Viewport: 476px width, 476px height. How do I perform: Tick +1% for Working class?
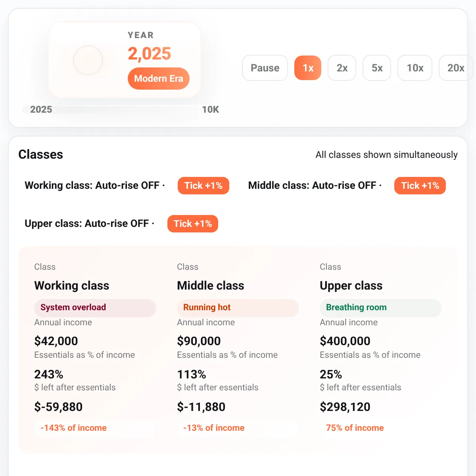click(203, 186)
